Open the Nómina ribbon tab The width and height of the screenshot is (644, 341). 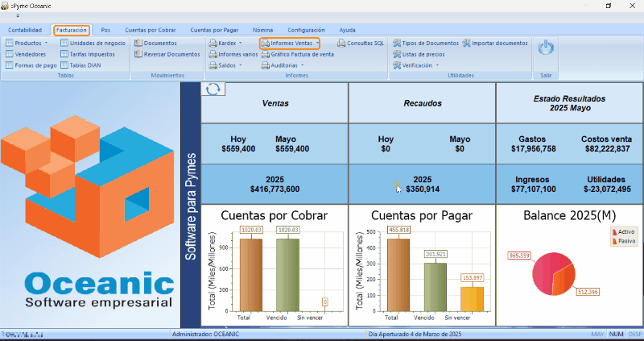[262, 30]
